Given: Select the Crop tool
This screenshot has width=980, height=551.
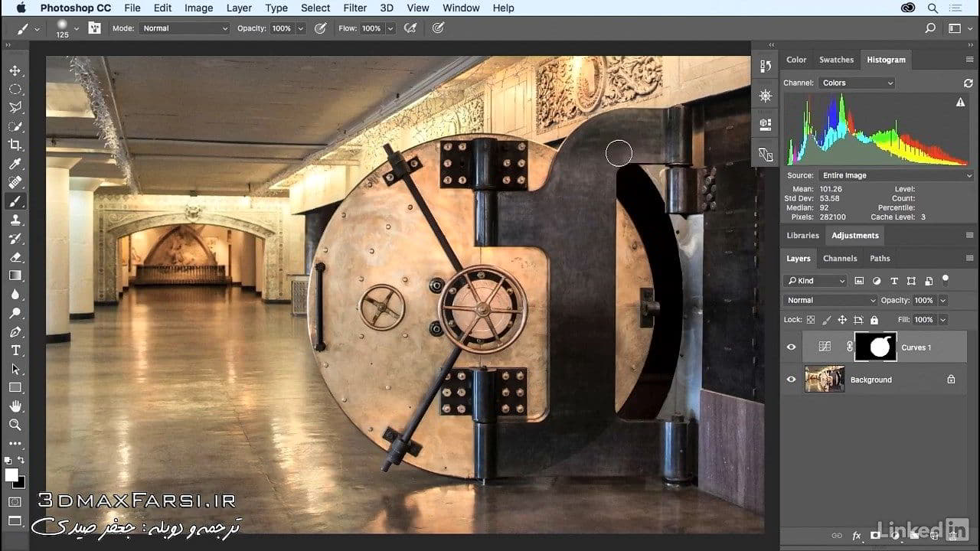Looking at the screenshot, I should click(x=15, y=145).
